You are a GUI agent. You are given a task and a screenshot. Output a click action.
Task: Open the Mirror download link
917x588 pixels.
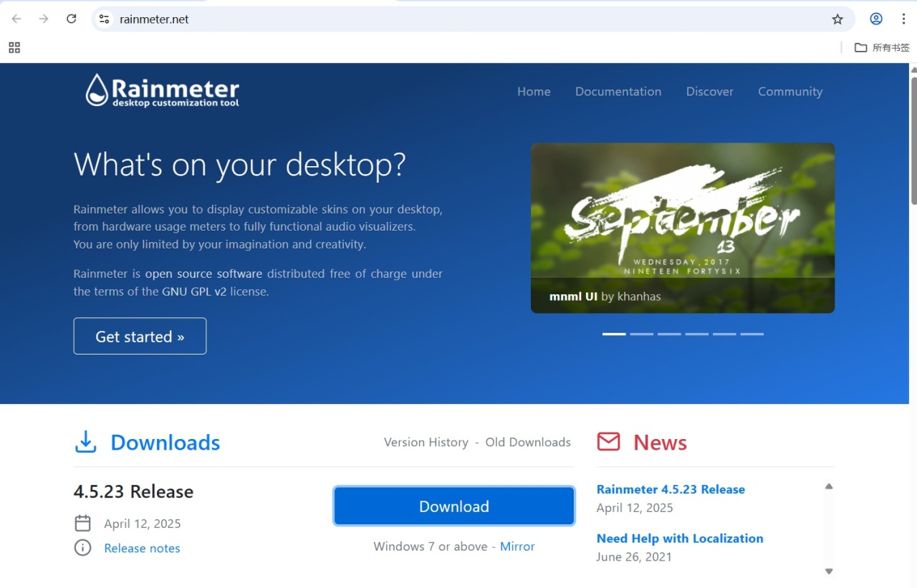click(517, 546)
